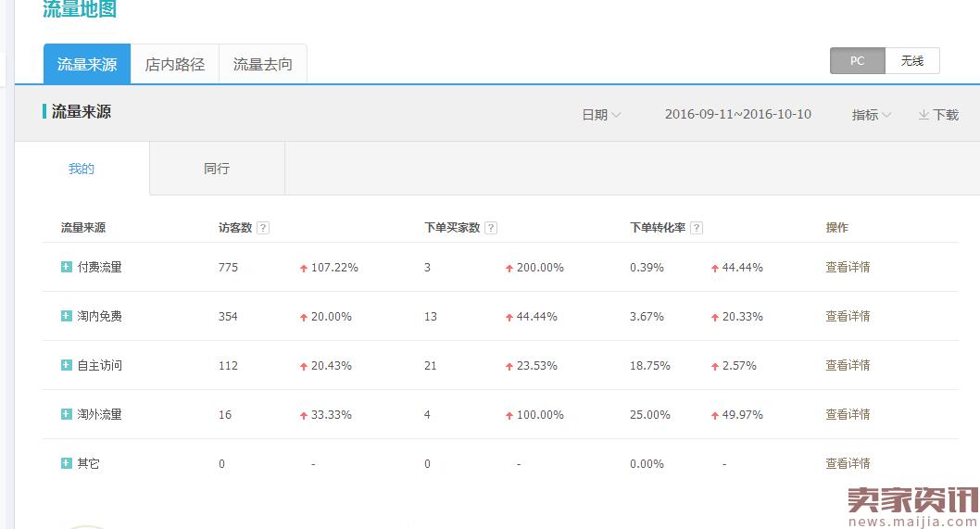Open the 日期 dropdown
980x529 pixels.
coord(601,115)
